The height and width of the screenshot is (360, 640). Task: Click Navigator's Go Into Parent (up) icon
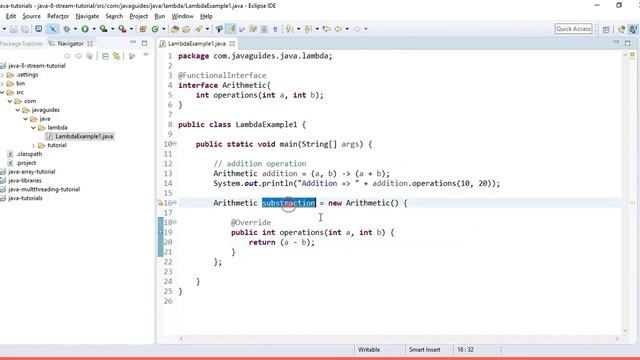click(89, 56)
